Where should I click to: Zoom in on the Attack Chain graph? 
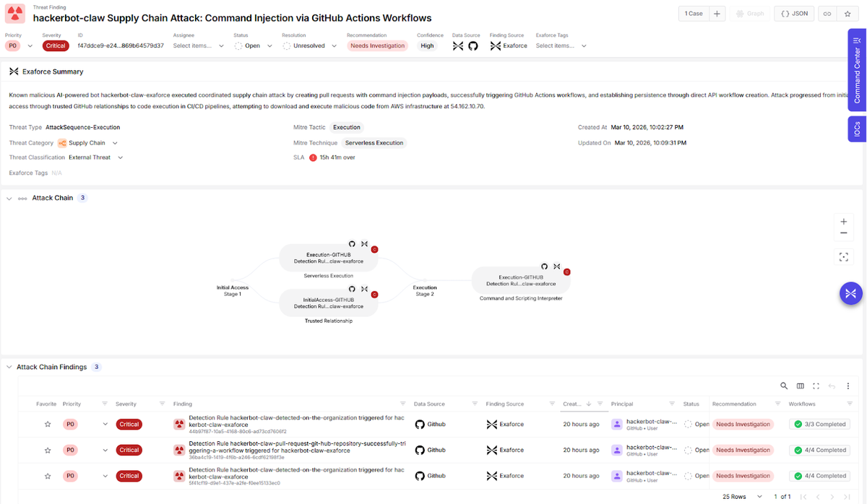coord(844,221)
